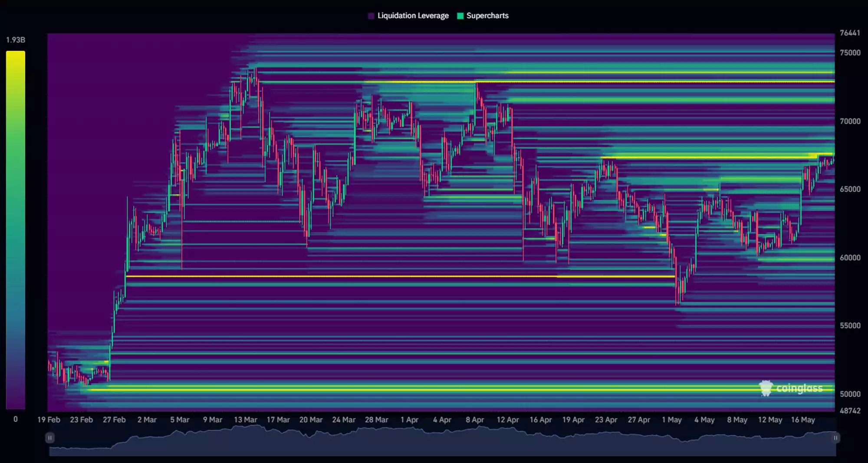
Task: Click the purple Liquidation Leverage legend swatch
Action: pos(371,16)
